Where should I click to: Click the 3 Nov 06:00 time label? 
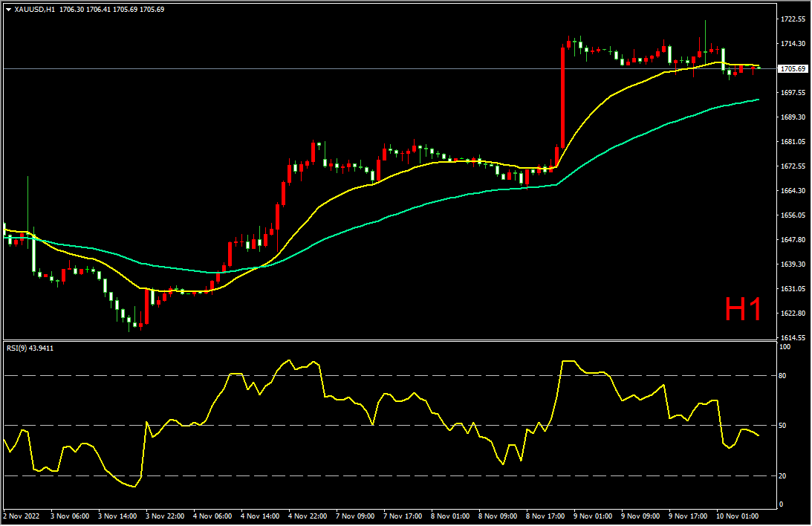click(x=70, y=516)
